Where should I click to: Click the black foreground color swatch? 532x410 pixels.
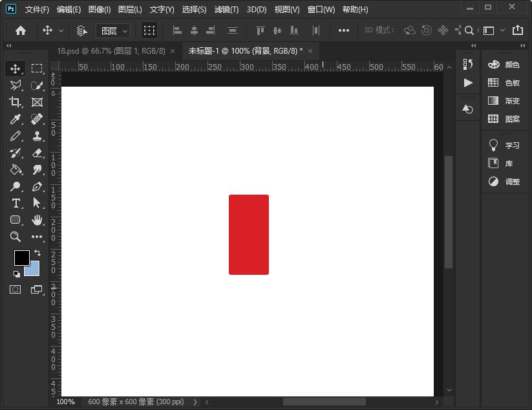pyautogui.click(x=21, y=258)
